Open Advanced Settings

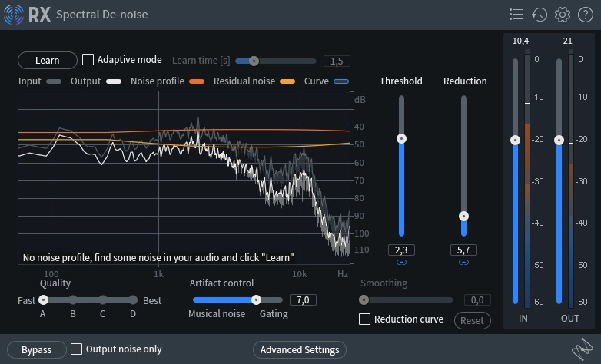[300, 350]
